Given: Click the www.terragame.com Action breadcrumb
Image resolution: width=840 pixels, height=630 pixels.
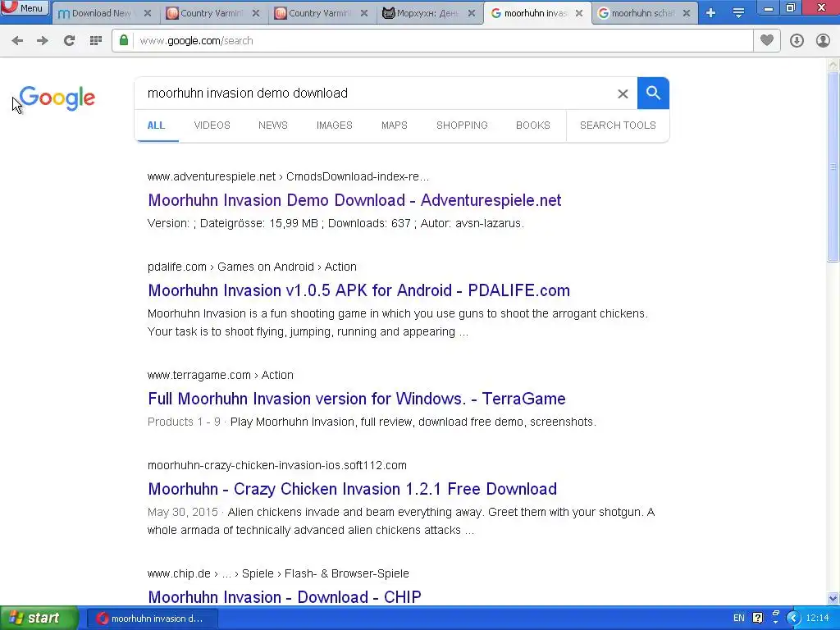Looking at the screenshot, I should (220, 375).
